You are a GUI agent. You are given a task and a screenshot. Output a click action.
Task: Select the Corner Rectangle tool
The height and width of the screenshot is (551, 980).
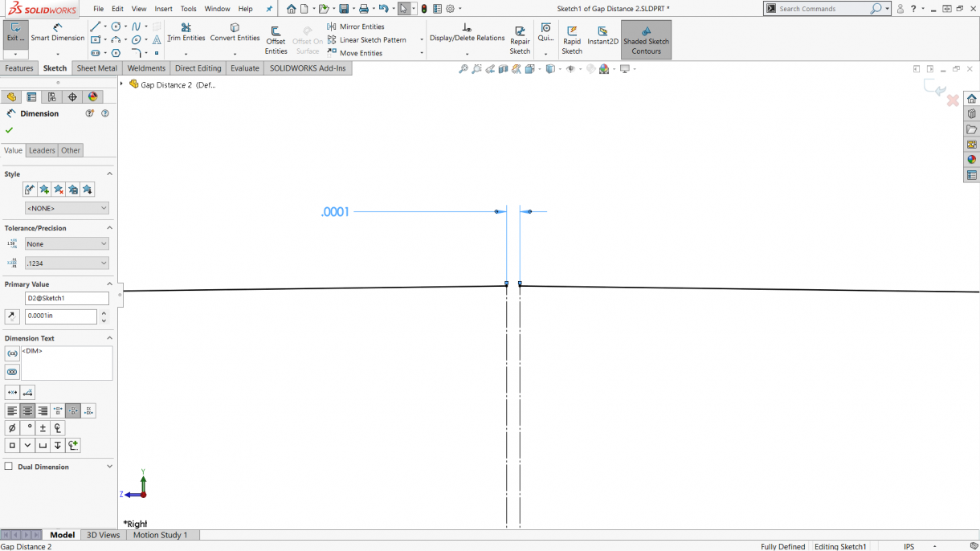[95, 39]
